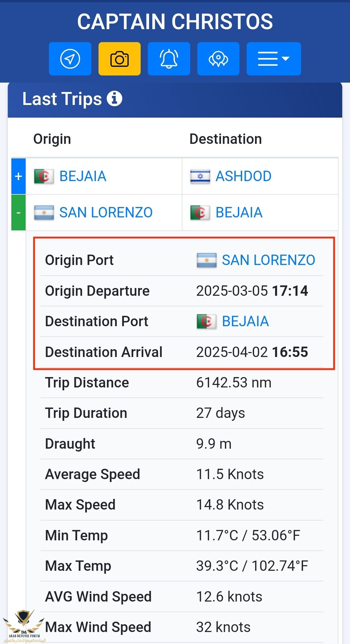Click the Algeria flag in Destination Port details
The image size is (350, 644).
[x=206, y=322]
